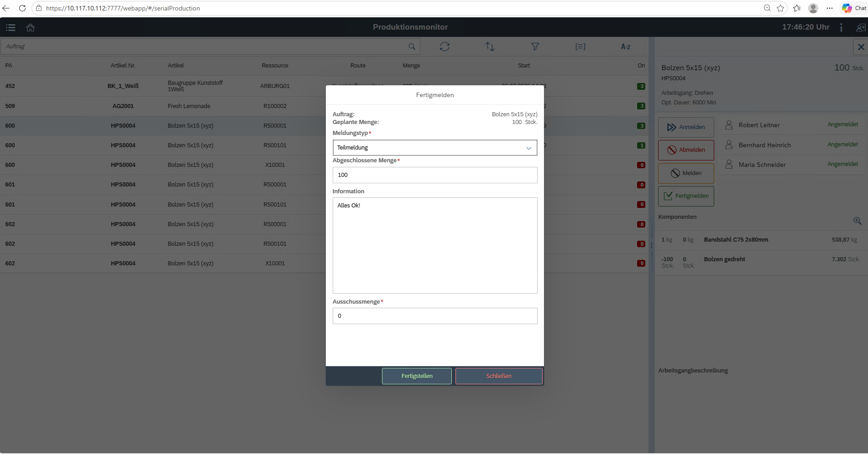Click the A-Z alphabetical sort icon
Screen dimensions: 868x455
(x=626, y=47)
